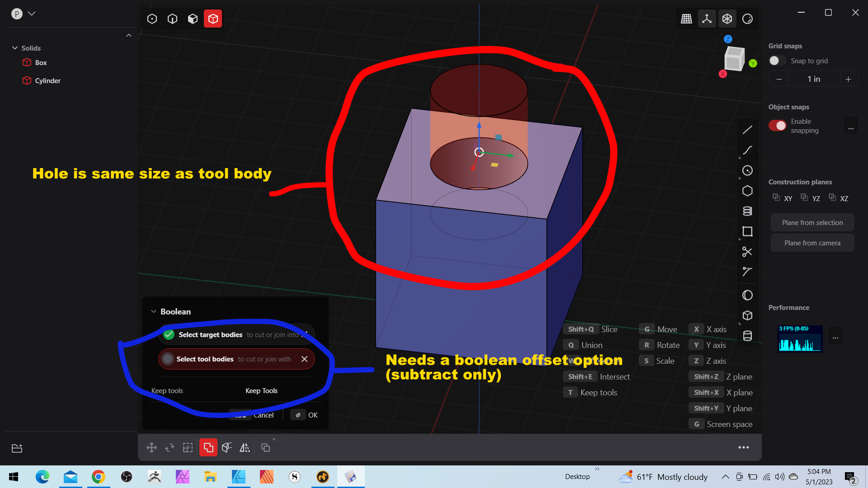
Task: Select the scissors trim tool
Action: tap(747, 252)
